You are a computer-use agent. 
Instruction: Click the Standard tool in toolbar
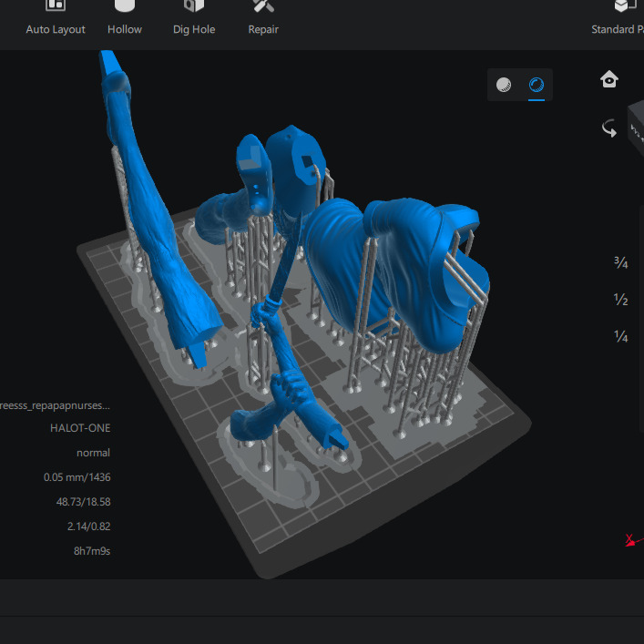[x=617, y=18]
